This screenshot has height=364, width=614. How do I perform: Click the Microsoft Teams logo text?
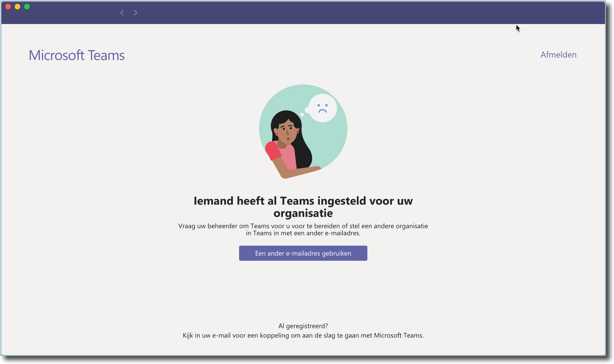pos(77,55)
